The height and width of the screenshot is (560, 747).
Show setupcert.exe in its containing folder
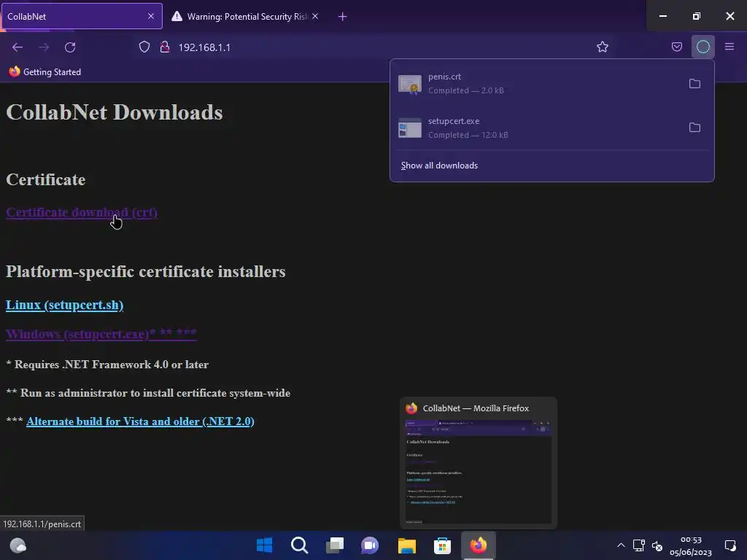pos(694,128)
